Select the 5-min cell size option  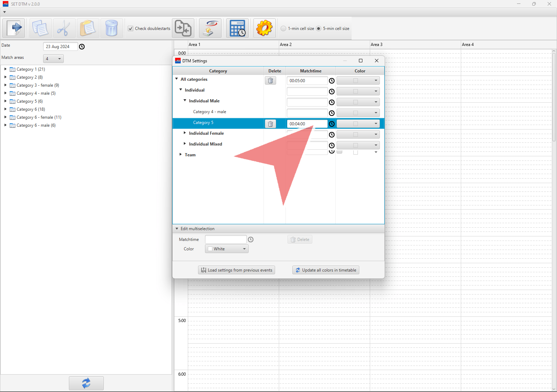coord(319,29)
